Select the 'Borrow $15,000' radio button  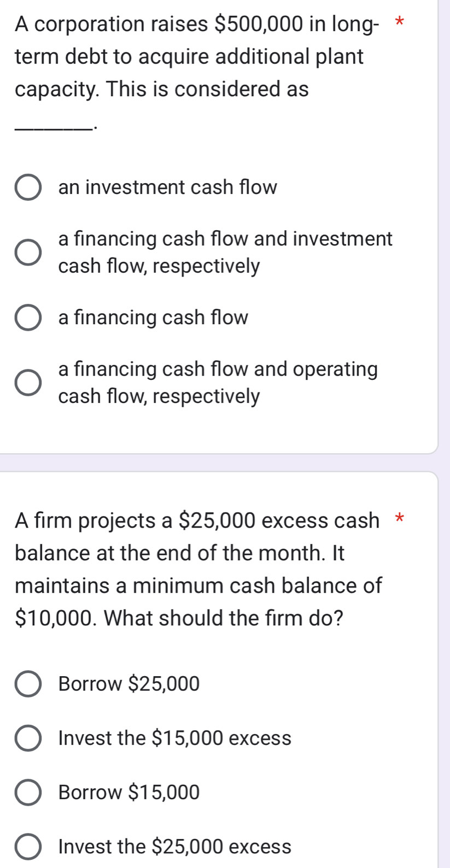click(x=27, y=792)
